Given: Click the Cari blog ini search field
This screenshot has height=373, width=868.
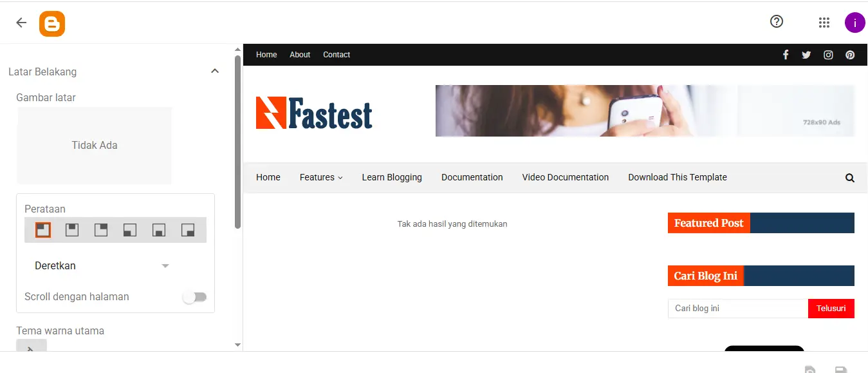Looking at the screenshot, I should (x=737, y=309).
